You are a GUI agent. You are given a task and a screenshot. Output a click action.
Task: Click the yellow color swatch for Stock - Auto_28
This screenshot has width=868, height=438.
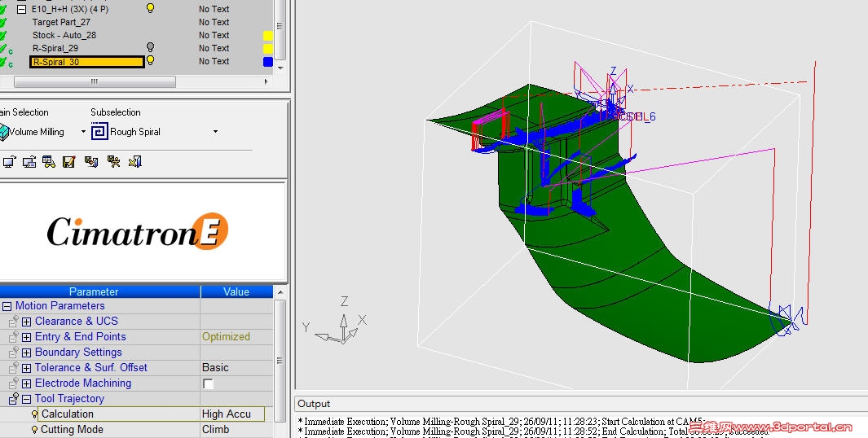268,36
